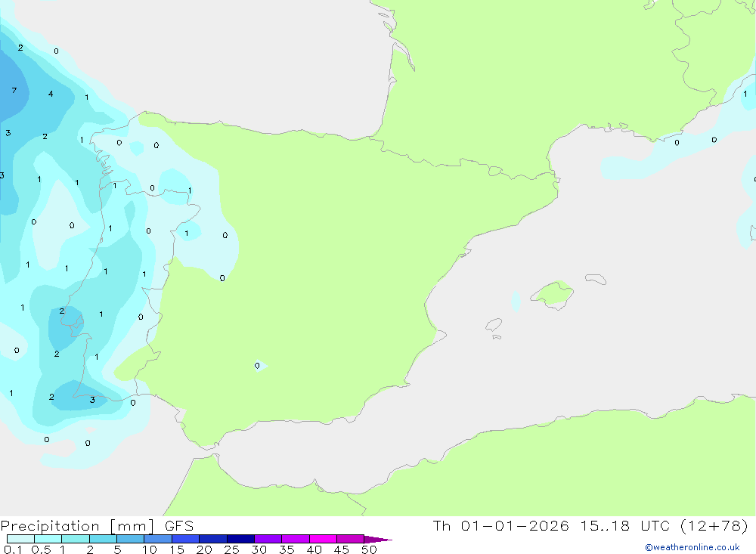This screenshot has height=554, width=756.
Task: Click the 40–45 mm bright magenta legend swatch
Action: [323, 539]
